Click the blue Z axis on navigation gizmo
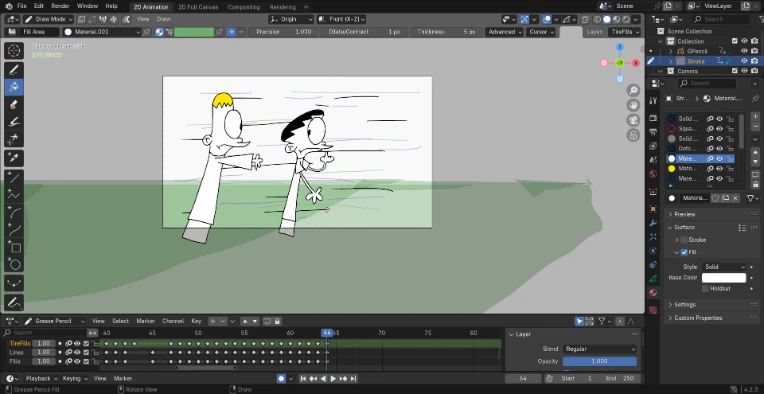764x394 pixels. point(620,47)
